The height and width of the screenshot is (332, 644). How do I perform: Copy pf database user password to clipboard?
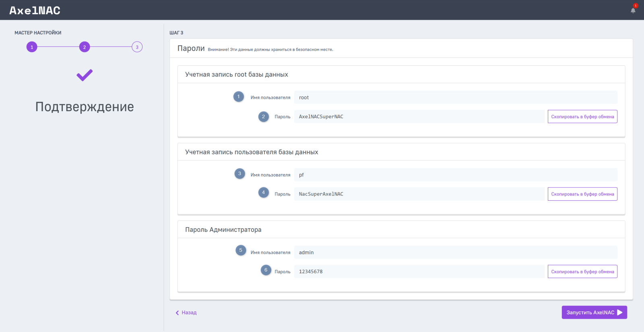[x=582, y=194]
